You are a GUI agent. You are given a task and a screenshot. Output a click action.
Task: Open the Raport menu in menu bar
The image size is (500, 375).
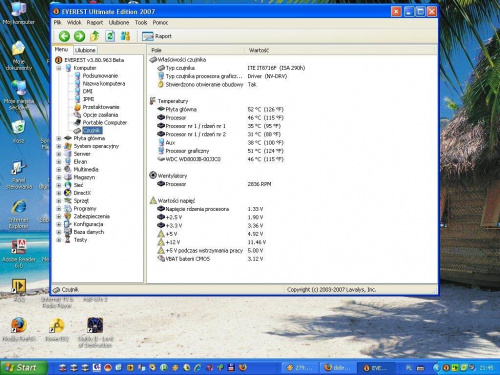(95, 22)
